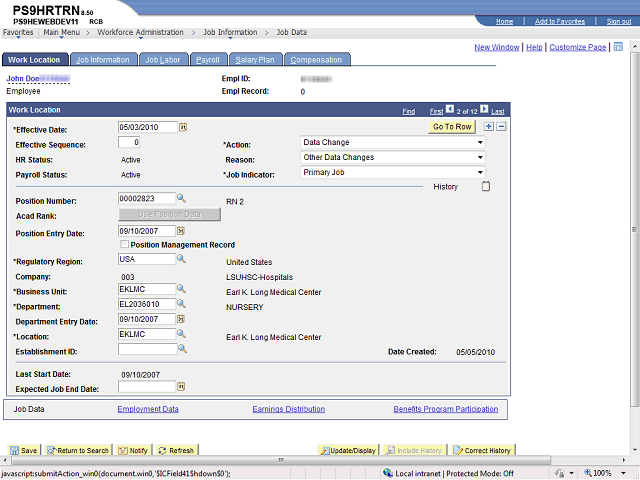640x480 pixels.
Task: Open Location lookup magnifier
Action: [181, 334]
